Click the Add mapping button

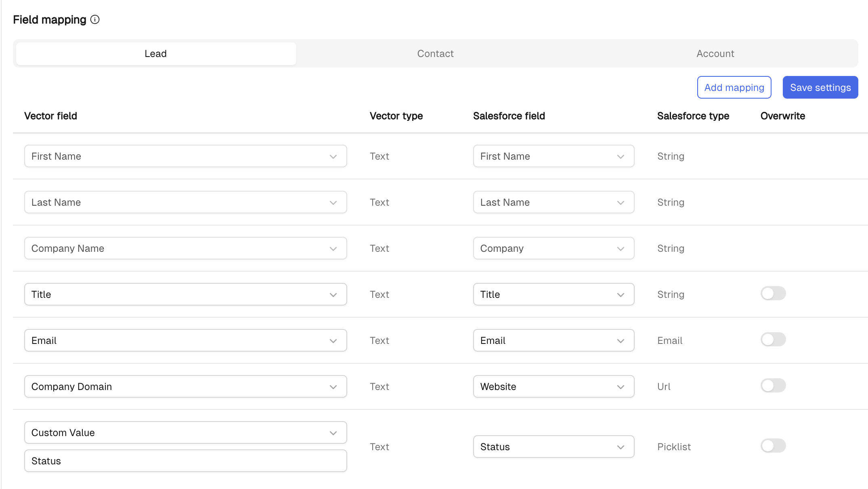734,87
